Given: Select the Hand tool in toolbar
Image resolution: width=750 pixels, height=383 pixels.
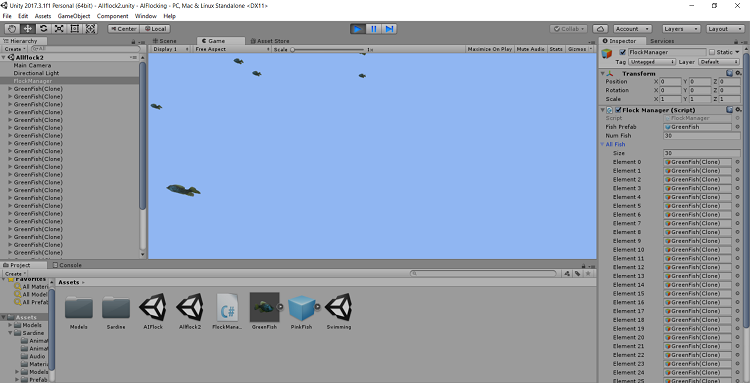Looking at the screenshot, I should (12, 29).
